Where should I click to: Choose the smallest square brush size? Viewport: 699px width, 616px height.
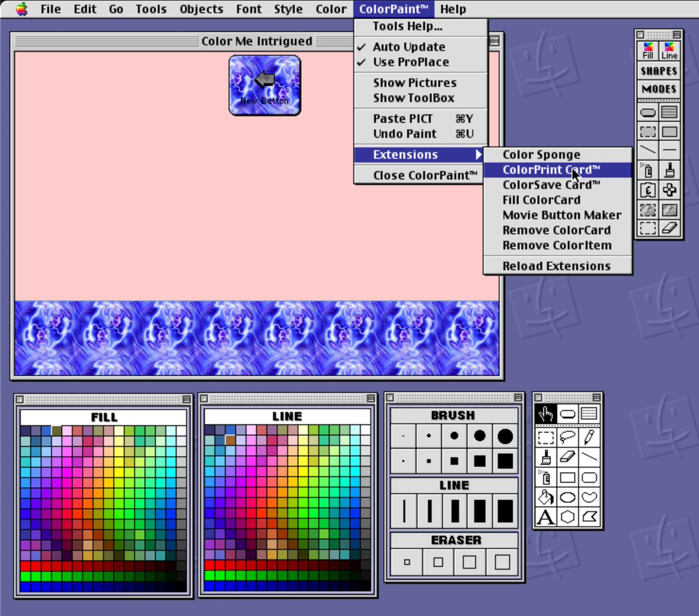(x=403, y=461)
